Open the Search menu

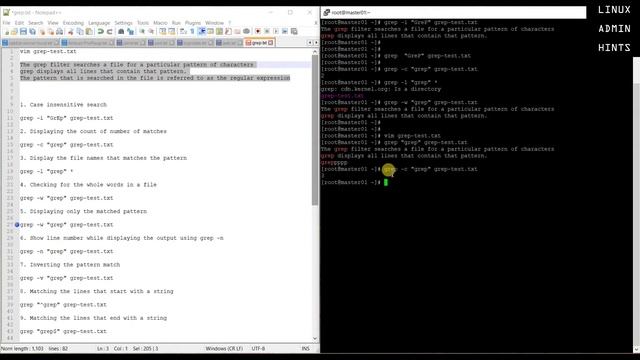point(36,23)
